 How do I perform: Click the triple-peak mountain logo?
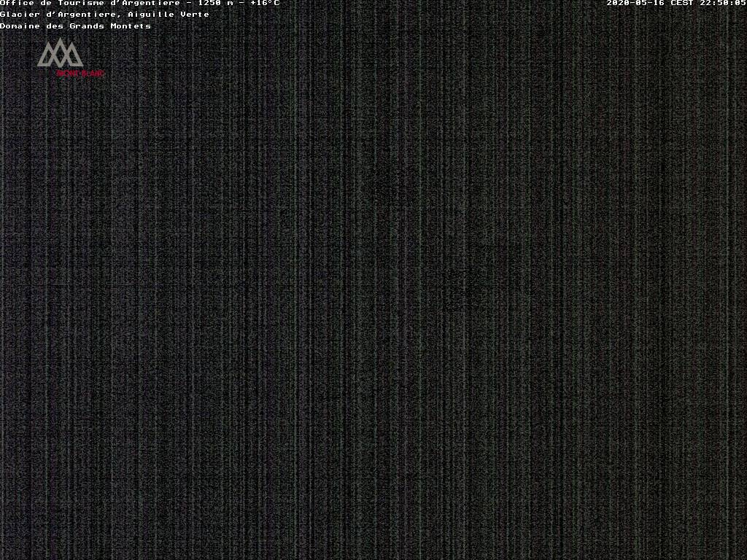[59, 53]
